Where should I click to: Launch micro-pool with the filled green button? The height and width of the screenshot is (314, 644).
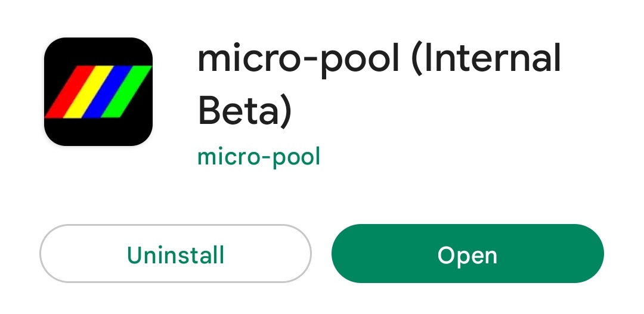pyautogui.click(x=467, y=254)
